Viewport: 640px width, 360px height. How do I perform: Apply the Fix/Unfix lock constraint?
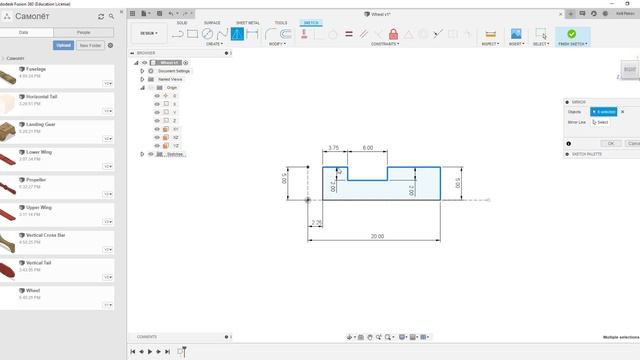393,34
